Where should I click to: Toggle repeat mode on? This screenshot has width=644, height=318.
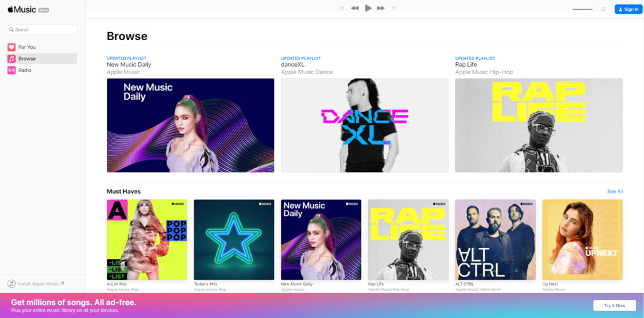(x=394, y=8)
